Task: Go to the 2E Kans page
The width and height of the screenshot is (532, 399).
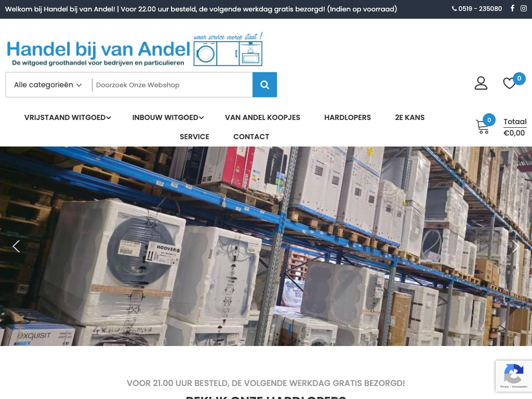Action: 409,117
